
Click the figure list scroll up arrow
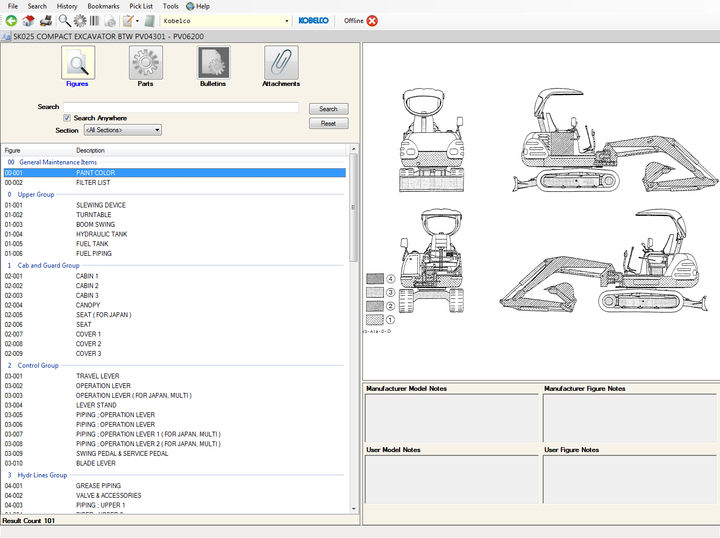pos(354,149)
